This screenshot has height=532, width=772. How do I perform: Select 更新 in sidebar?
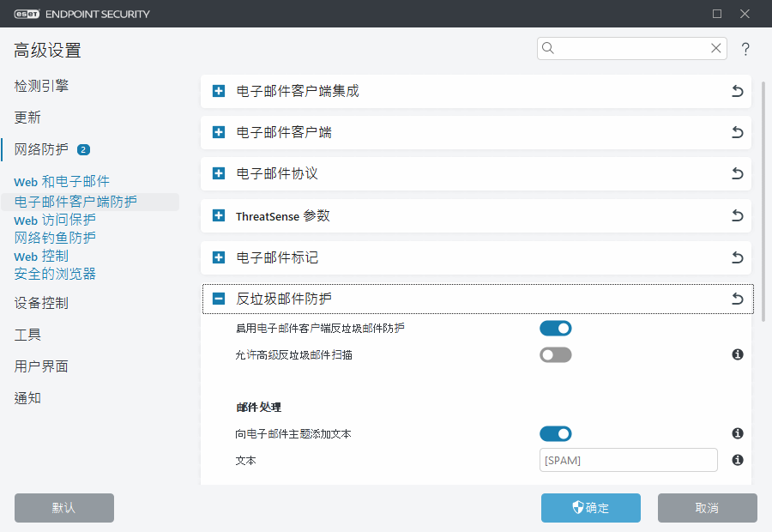coord(27,118)
